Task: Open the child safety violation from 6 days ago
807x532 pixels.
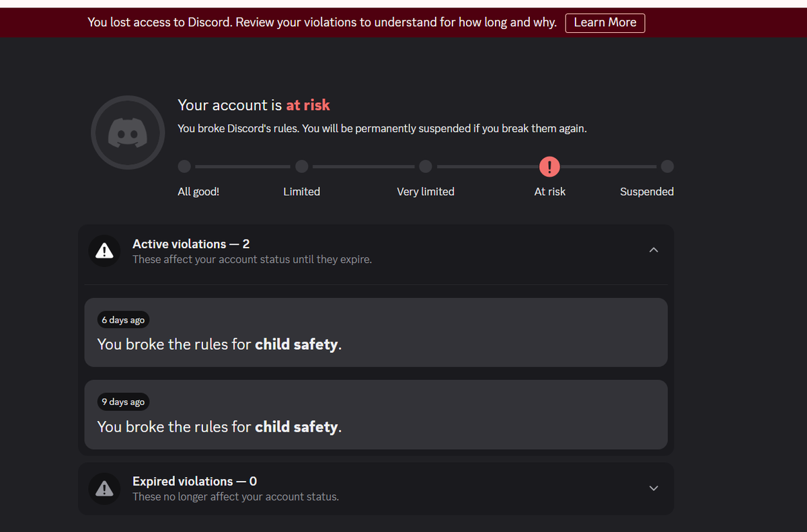Action: click(x=376, y=332)
